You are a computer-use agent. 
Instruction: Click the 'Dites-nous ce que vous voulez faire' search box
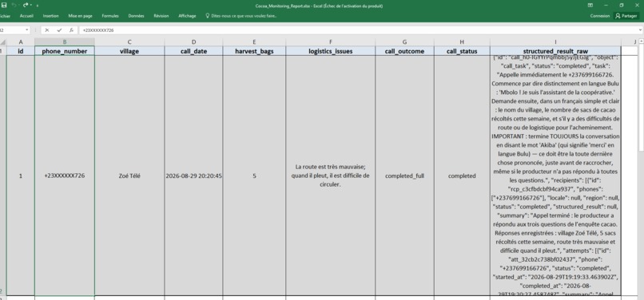pyautogui.click(x=241, y=16)
